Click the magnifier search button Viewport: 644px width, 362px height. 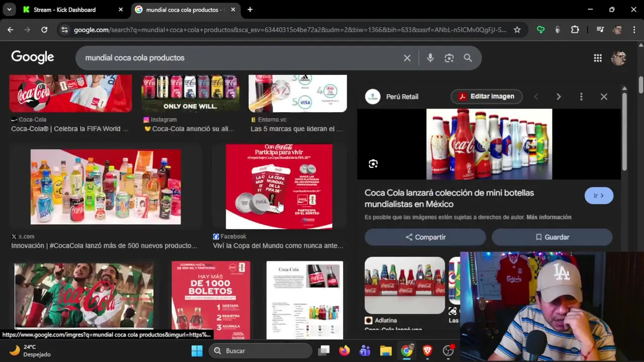pos(468,58)
